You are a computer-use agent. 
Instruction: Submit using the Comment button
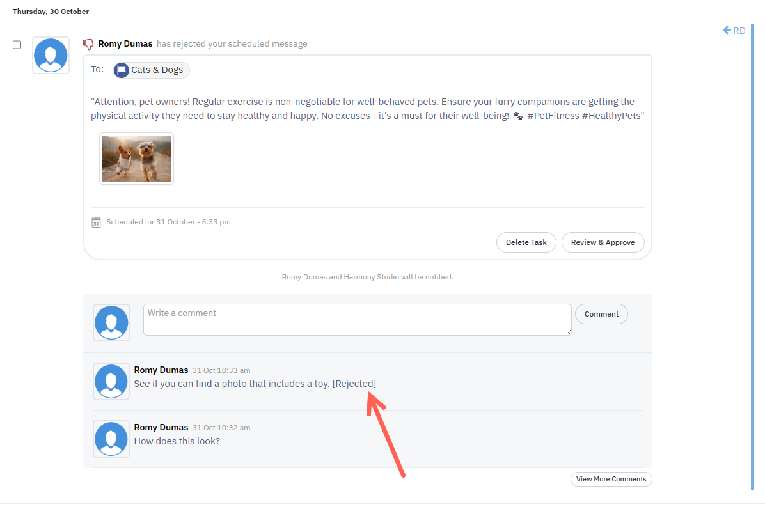tap(601, 314)
